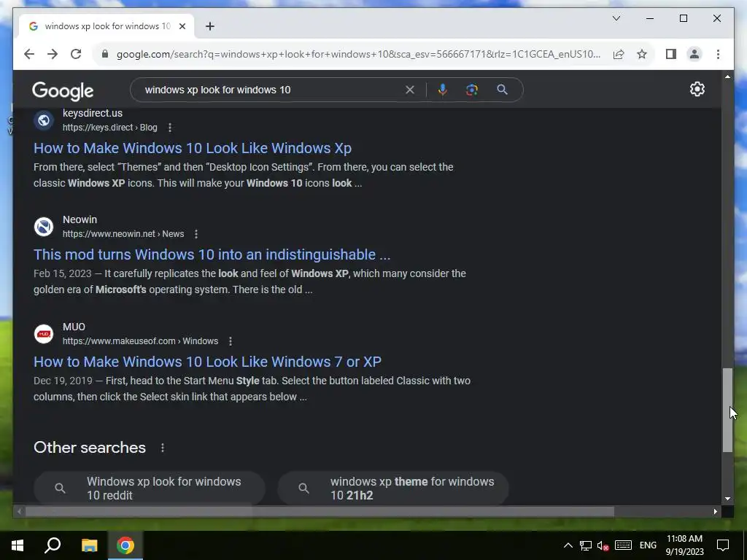747x560 pixels.
Task: Open a new tab with the plus button
Action: pyautogui.click(x=209, y=26)
